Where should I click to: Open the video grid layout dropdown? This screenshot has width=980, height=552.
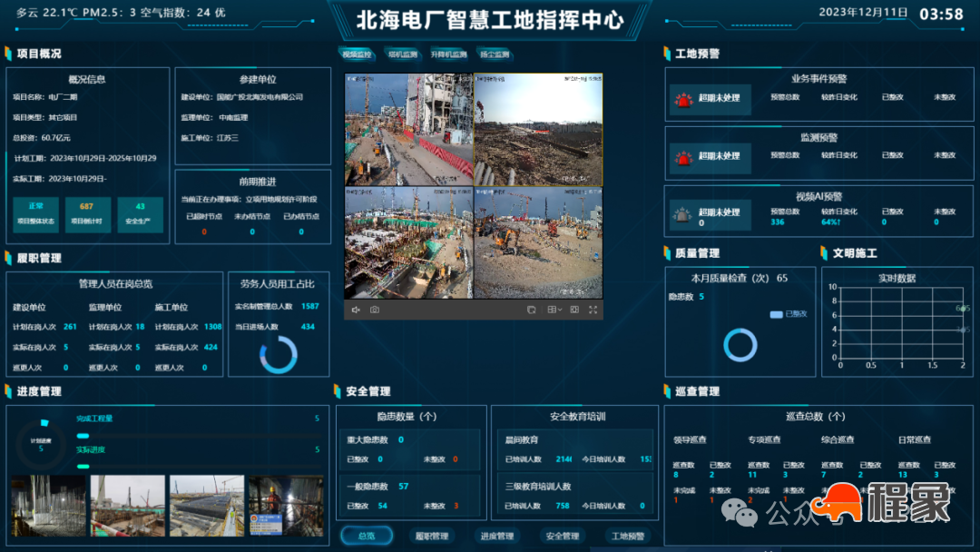point(554,310)
